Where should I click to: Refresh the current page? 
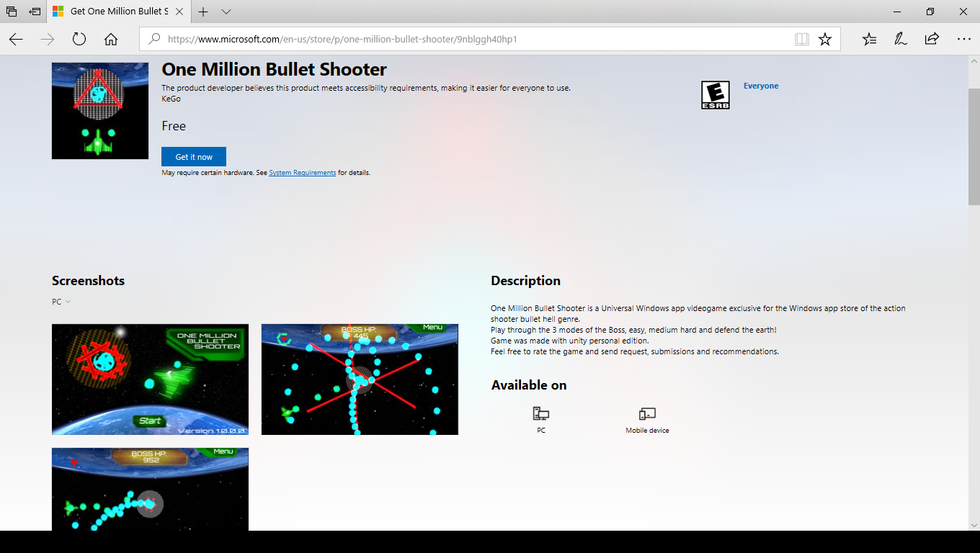click(x=79, y=40)
